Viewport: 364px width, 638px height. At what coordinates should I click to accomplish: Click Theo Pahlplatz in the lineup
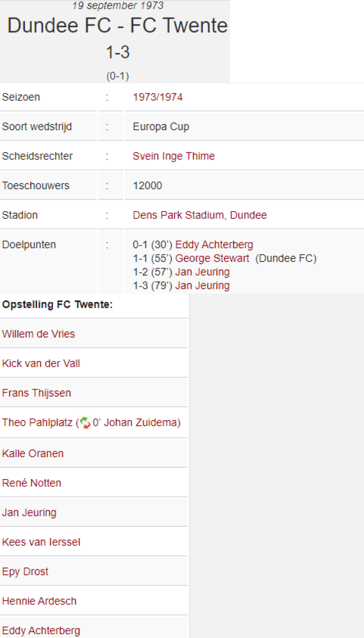(36, 423)
